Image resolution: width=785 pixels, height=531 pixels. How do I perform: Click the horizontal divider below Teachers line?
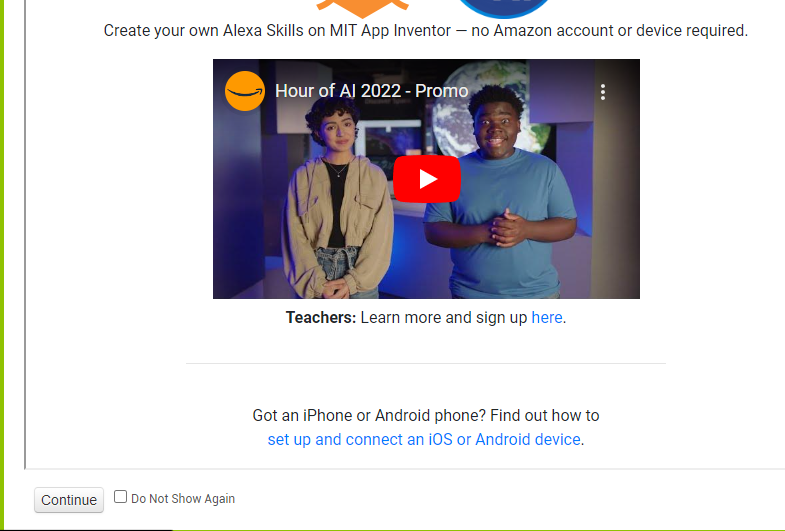coord(426,363)
